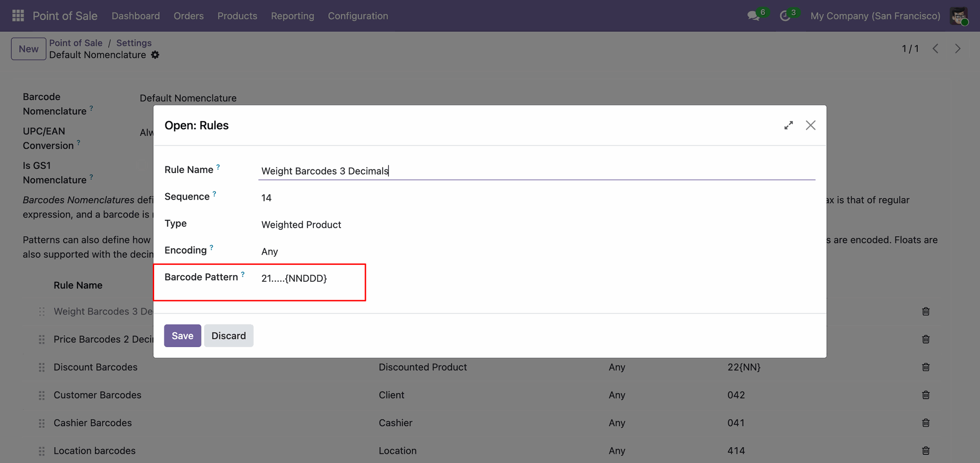Discard the rule changes
980x463 pixels.
point(229,336)
